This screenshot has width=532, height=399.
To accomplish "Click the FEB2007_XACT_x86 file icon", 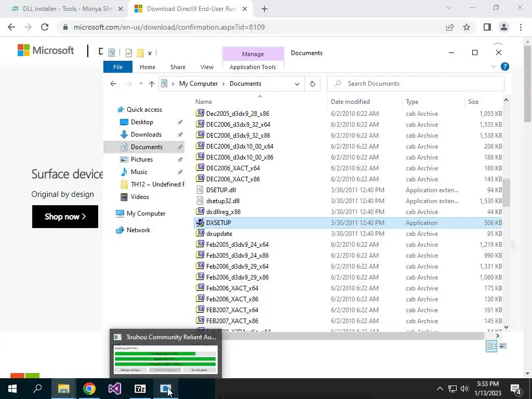I will 200,320.
